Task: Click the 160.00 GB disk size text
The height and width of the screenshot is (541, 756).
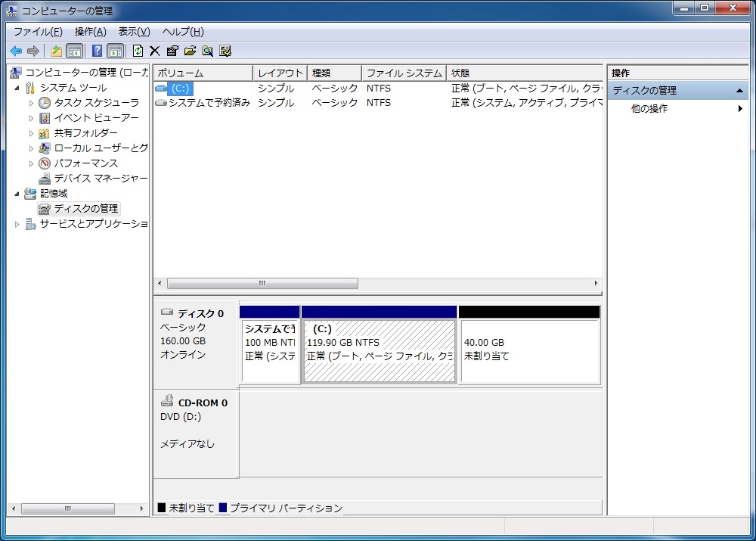Action: [183, 340]
